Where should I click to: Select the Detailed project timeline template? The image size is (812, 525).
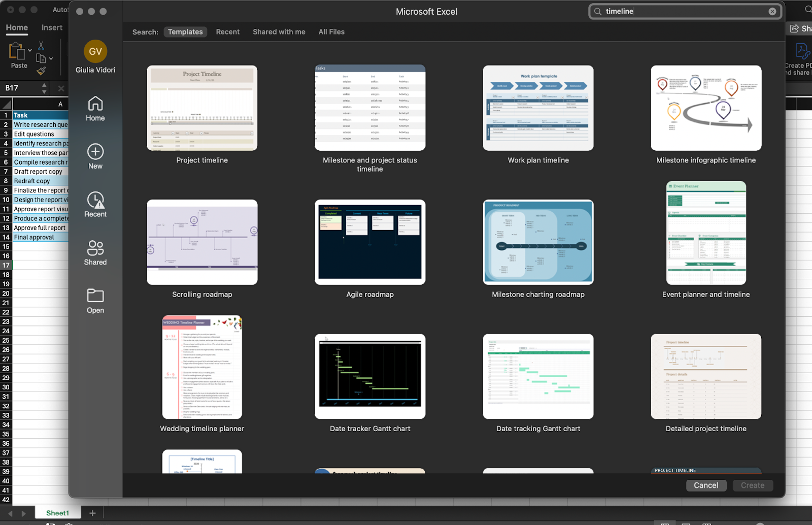click(706, 376)
